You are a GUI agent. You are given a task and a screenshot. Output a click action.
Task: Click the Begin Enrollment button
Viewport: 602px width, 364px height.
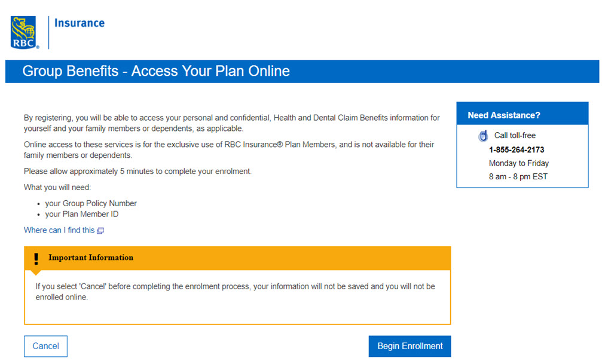[x=410, y=346]
